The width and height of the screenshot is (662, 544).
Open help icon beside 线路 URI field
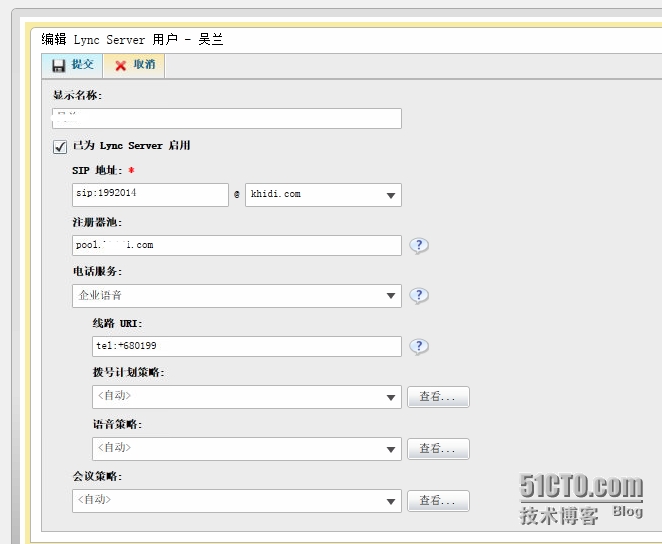(419, 346)
